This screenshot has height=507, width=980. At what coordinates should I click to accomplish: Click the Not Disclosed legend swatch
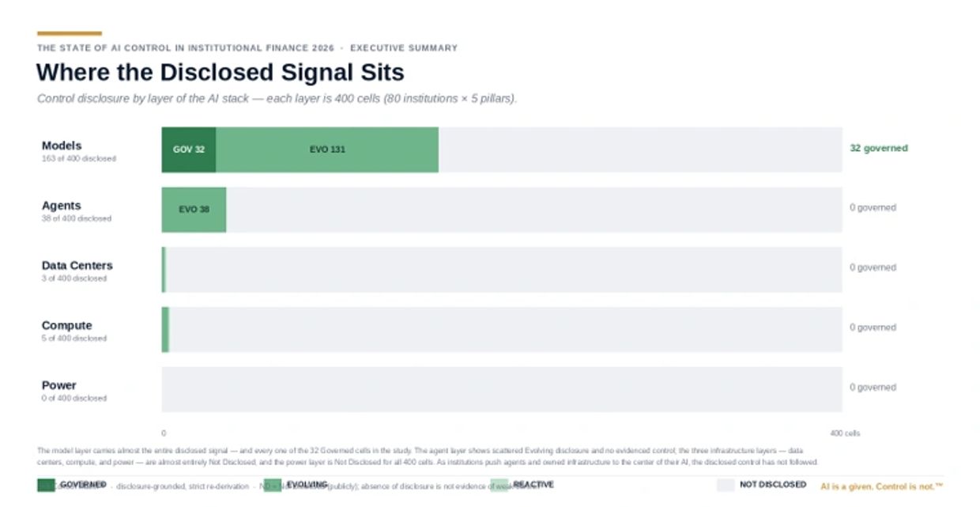click(726, 485)
